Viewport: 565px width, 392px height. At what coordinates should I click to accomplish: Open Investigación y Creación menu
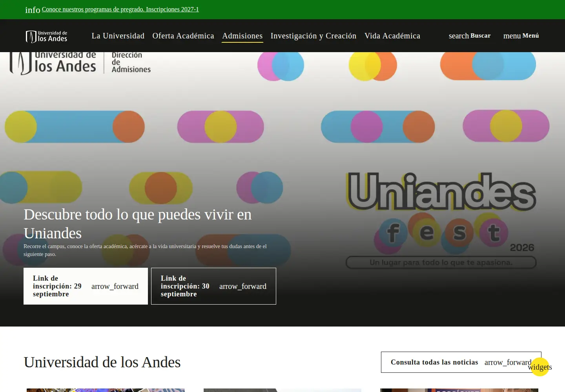coord(313,36)
